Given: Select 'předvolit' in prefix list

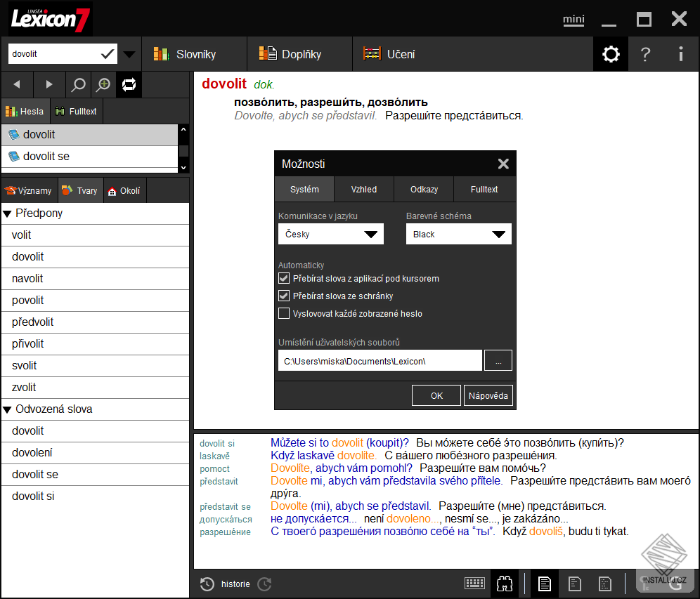Looking at the screenshot, I should (95, 322).
